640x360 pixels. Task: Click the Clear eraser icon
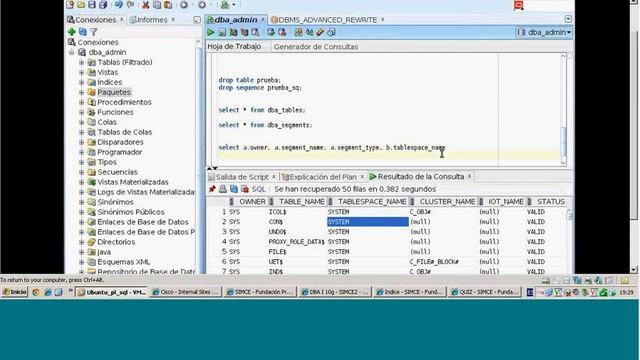coord(320,32)
